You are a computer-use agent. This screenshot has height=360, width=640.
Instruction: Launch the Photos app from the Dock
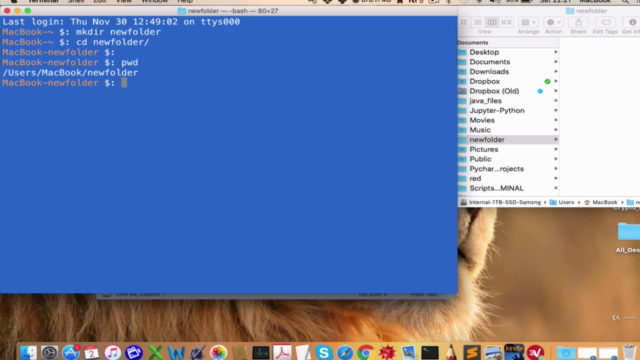pyautogui.click(x=218, y=352)
